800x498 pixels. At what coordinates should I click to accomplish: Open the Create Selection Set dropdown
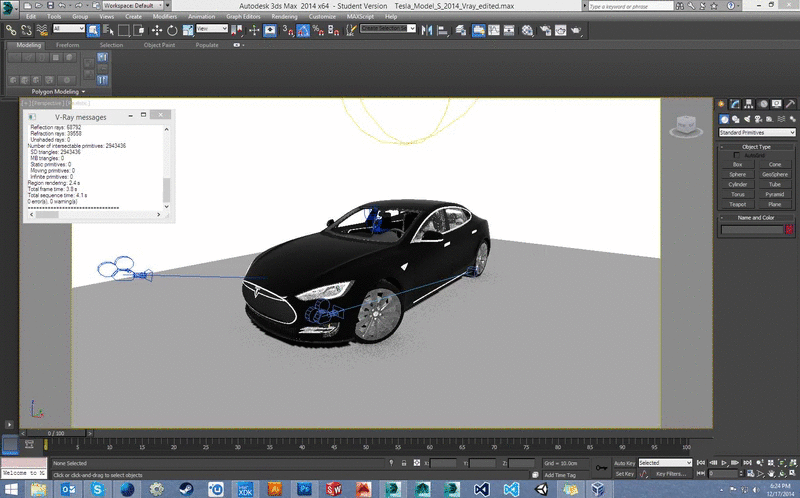[388, 28]
